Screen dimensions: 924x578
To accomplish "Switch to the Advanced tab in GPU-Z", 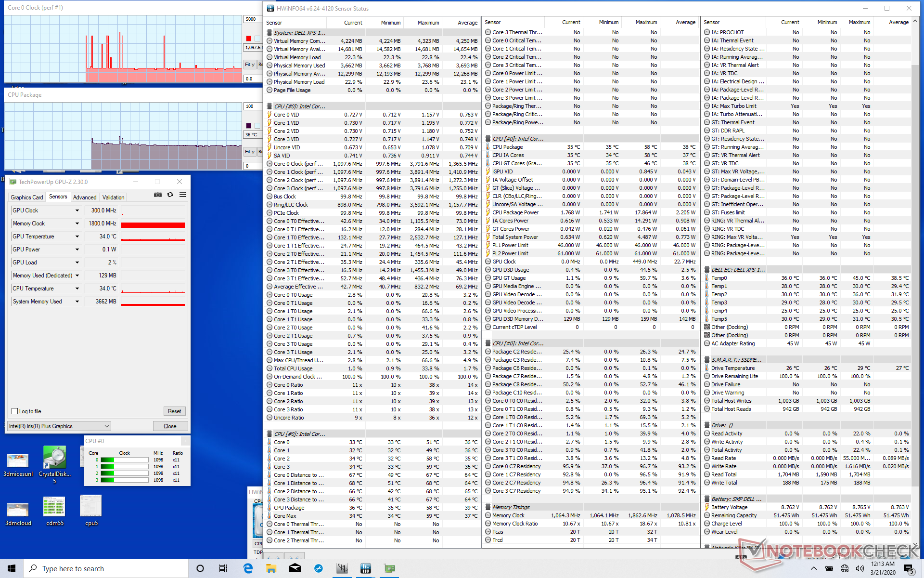I will (85, 197).
